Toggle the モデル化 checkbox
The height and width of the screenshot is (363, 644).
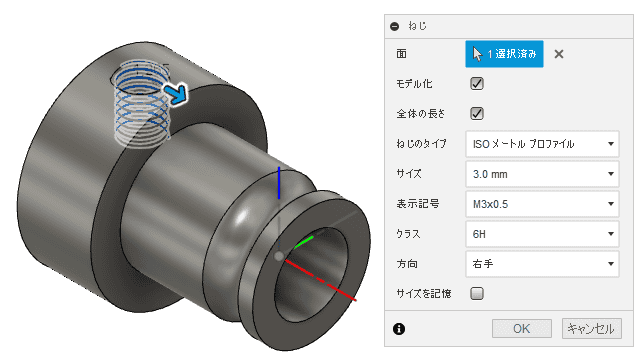click(476, 84)
